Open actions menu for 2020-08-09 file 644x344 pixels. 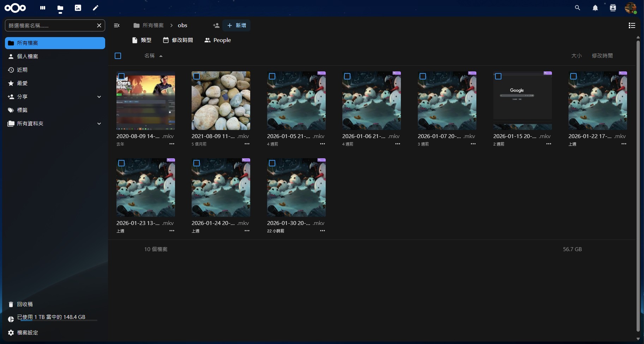pos(172,144)
